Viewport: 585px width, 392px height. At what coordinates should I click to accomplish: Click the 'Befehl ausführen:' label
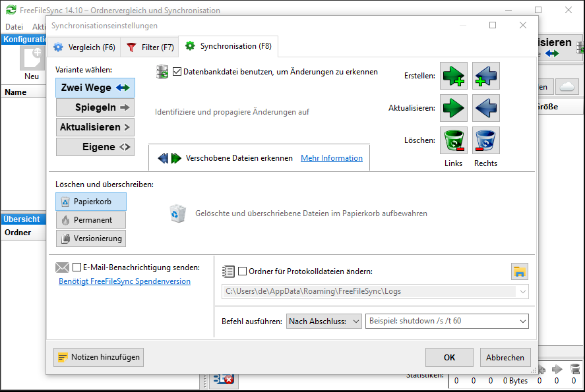tap(252, 322)
